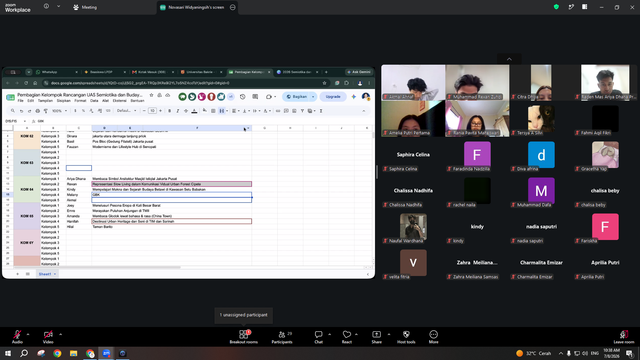
Task: Open File Explorer from taskbar
Action: point(73,353)
